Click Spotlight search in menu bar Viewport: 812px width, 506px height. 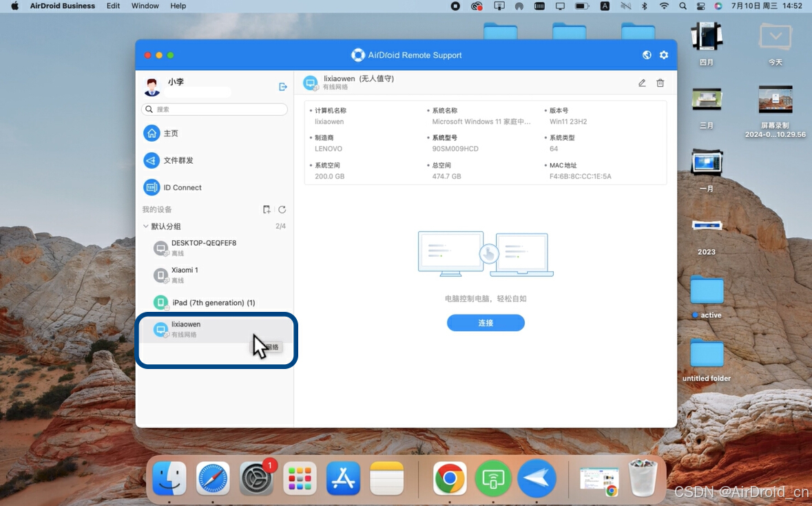pos(683,6)
